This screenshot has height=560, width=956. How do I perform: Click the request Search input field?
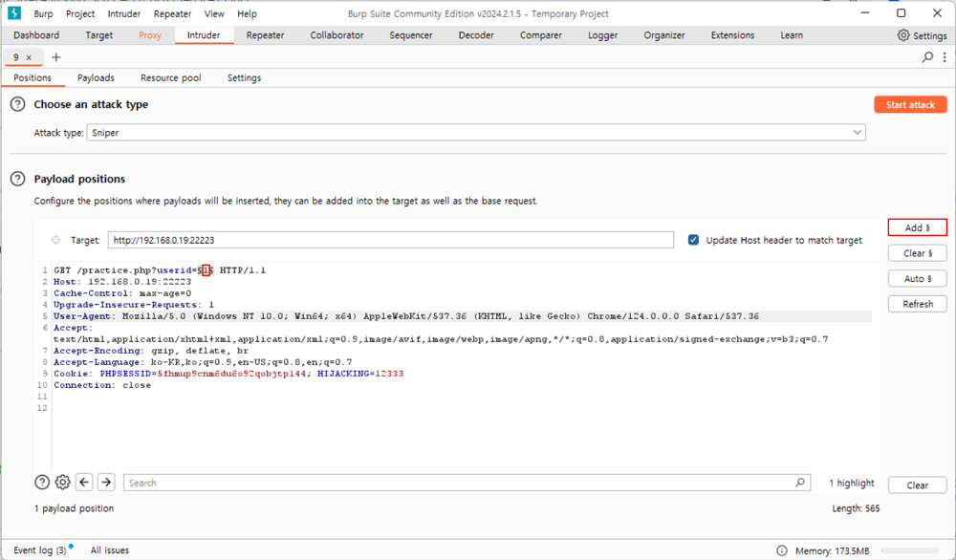[467, 483]
